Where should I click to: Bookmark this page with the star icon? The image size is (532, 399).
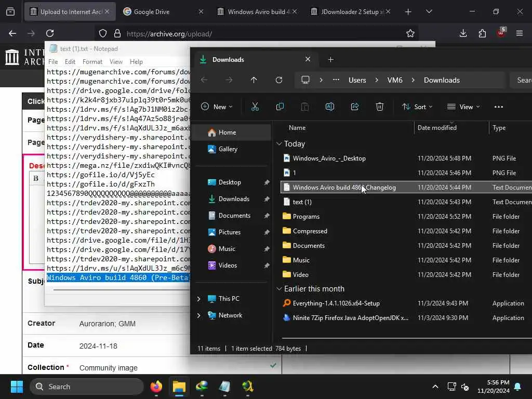coord(410,33)
